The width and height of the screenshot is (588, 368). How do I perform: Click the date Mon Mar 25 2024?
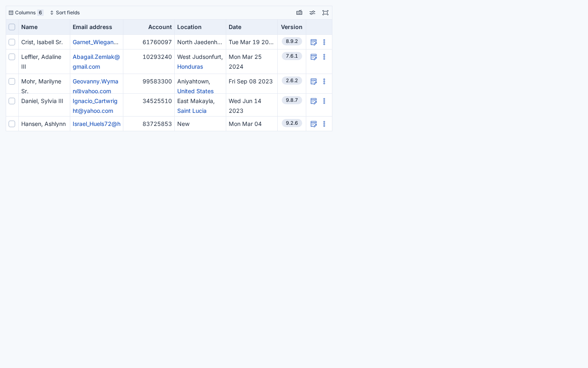pyautogui.click(x=245, y=62)
